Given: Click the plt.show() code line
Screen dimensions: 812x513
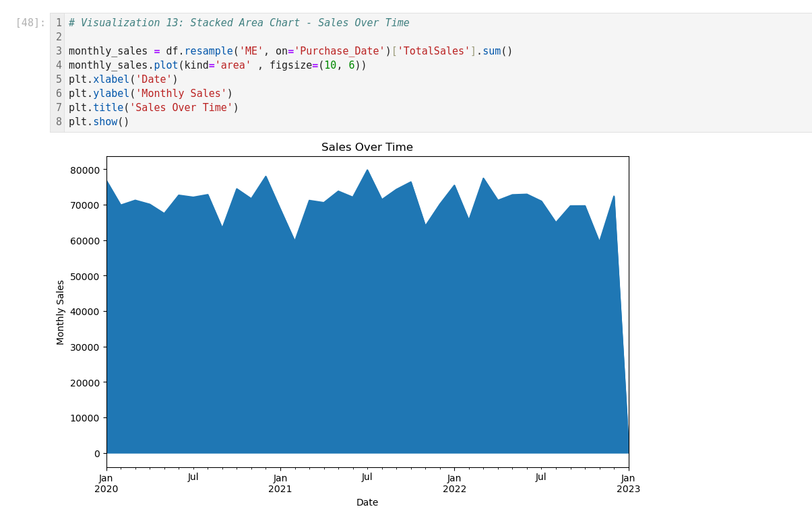Looking at the screenshot, I should [x=98, y=122].
